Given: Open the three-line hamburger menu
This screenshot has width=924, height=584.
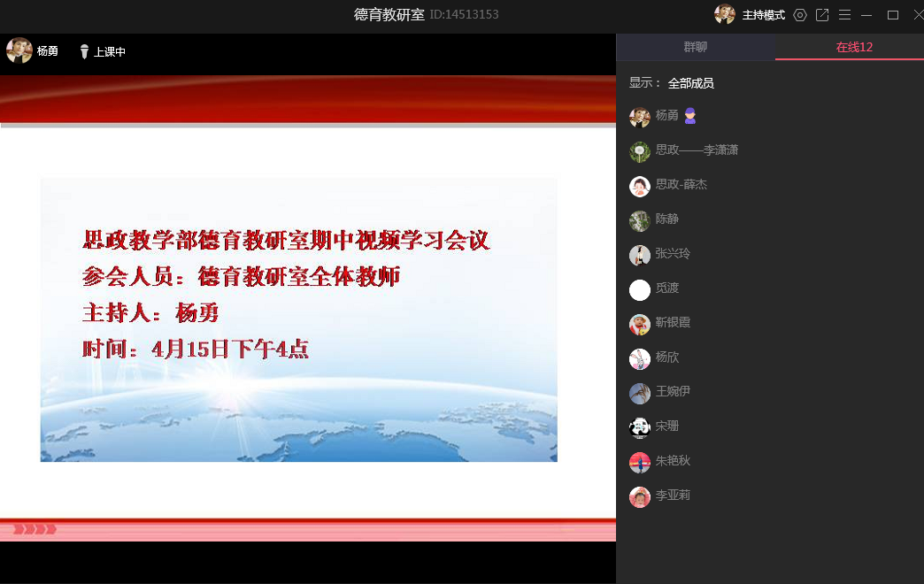Looking at the screenshot, I should [x=845, y=15].
